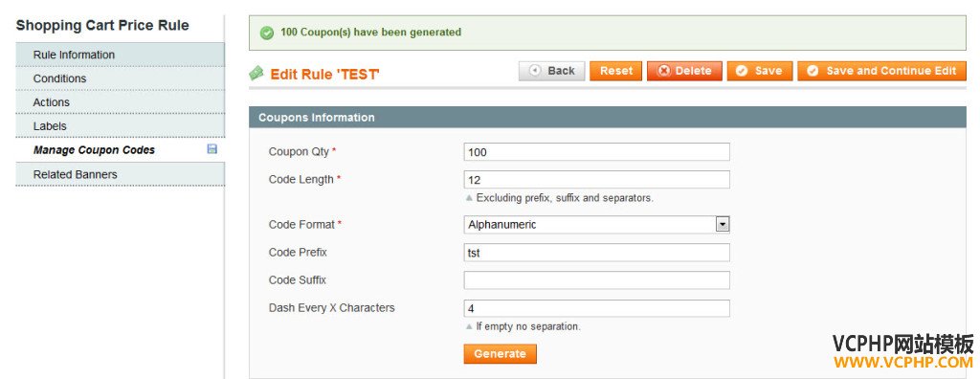Open the Rule Information tab
This screenshot has width=980, height=379.
[x=120, y=55]
